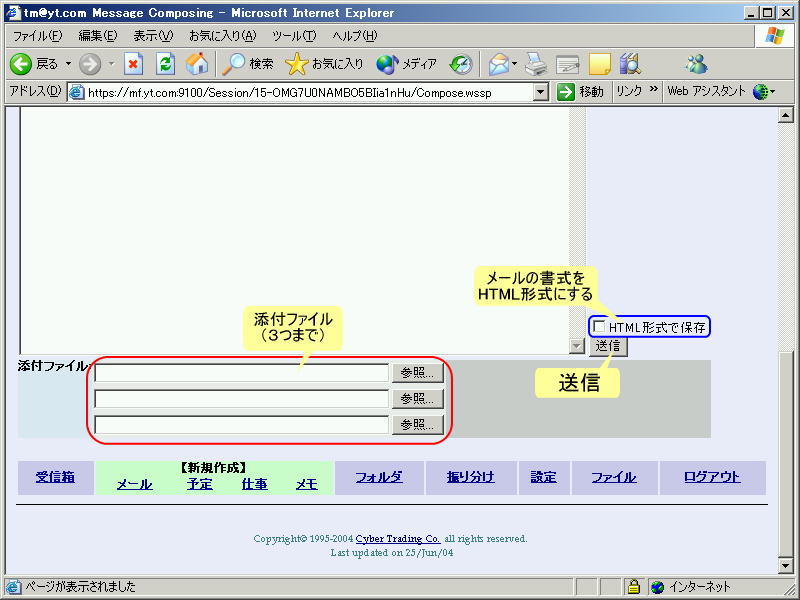800x600 pixels.
Task: Open the ファイル(F) menu
Action: 37,36
